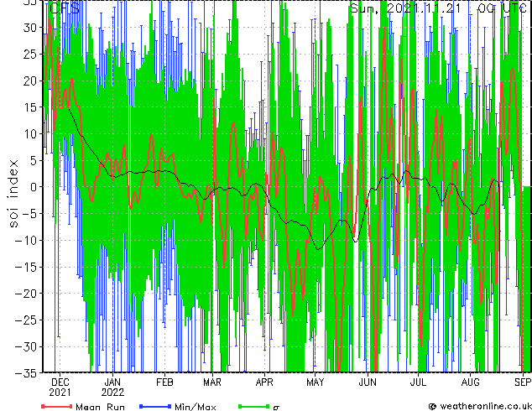Select the y-axis label "25"
Image resolution: width=532 pixels, height=411 pixels.
pos(30,54)
